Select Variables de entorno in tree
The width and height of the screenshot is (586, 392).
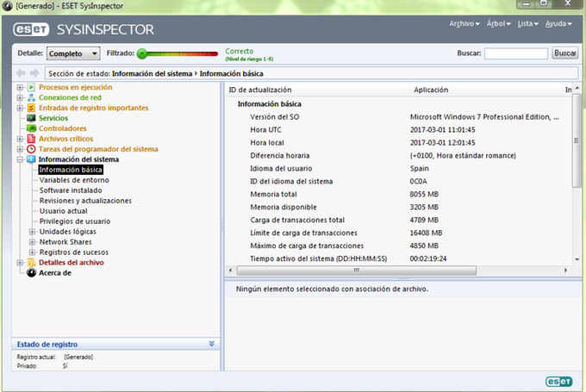click(74, 180)
